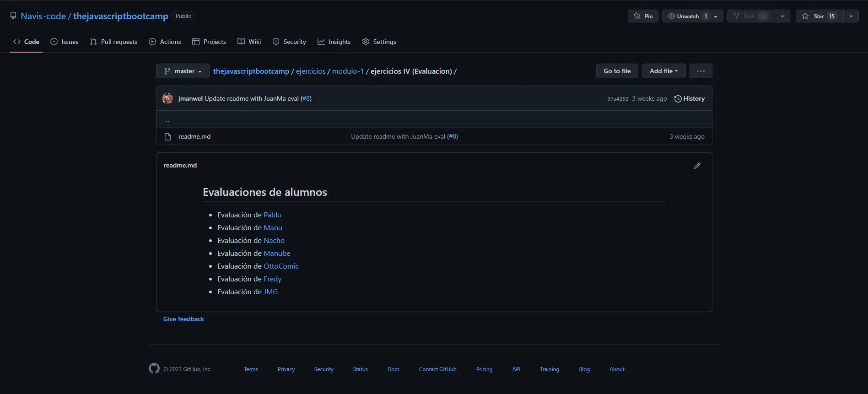Open the GitHub logo in the footer
The height and width of the screenshot is (394, 868).
154,368
